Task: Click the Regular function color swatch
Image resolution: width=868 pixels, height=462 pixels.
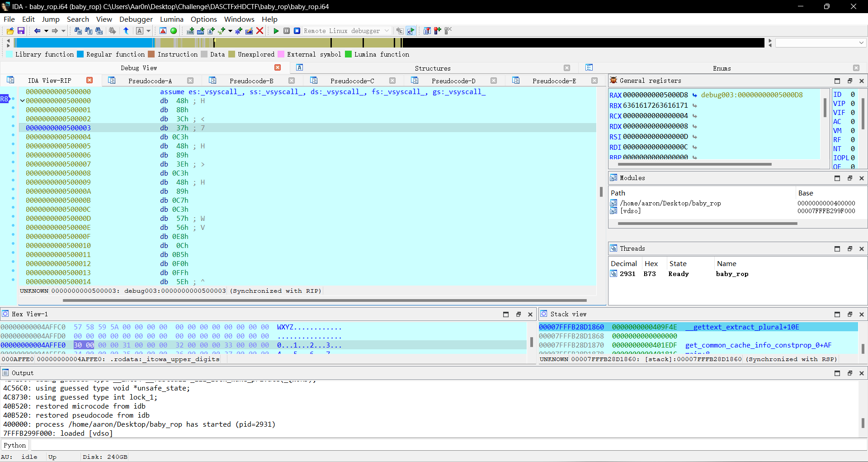Action: (80, 54)
